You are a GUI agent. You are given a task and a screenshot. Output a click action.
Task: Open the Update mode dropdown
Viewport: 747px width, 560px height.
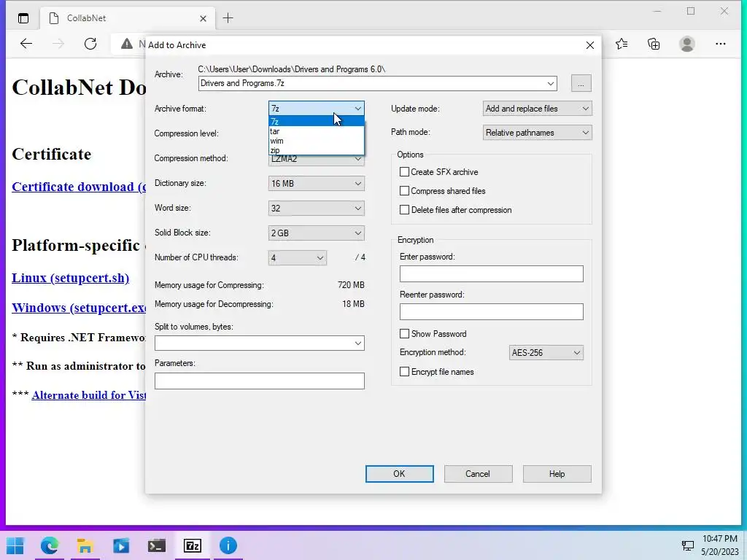click(538, 109)
